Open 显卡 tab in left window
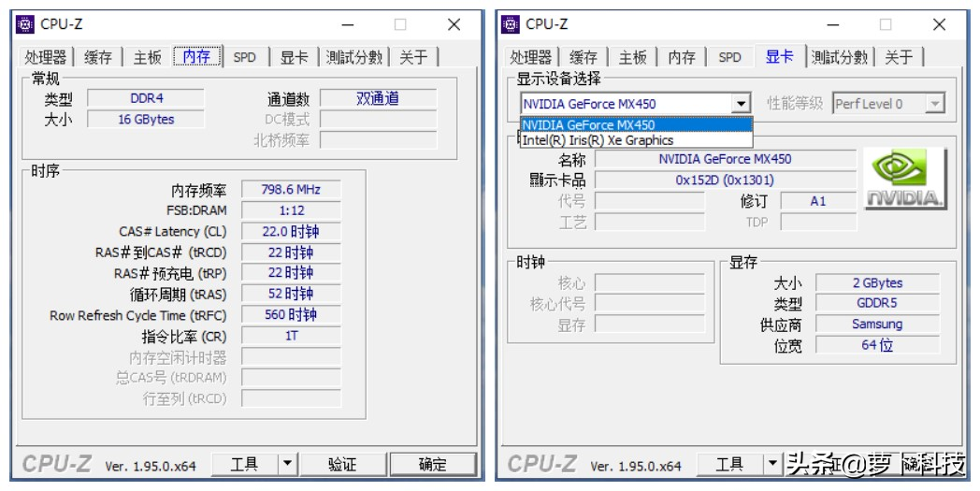 coord(294,57)
